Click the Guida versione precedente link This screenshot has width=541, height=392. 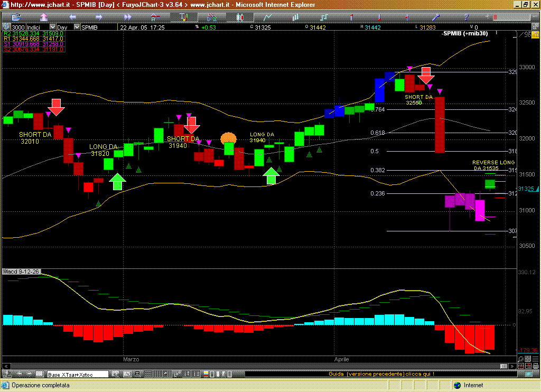tap(381, 374)
